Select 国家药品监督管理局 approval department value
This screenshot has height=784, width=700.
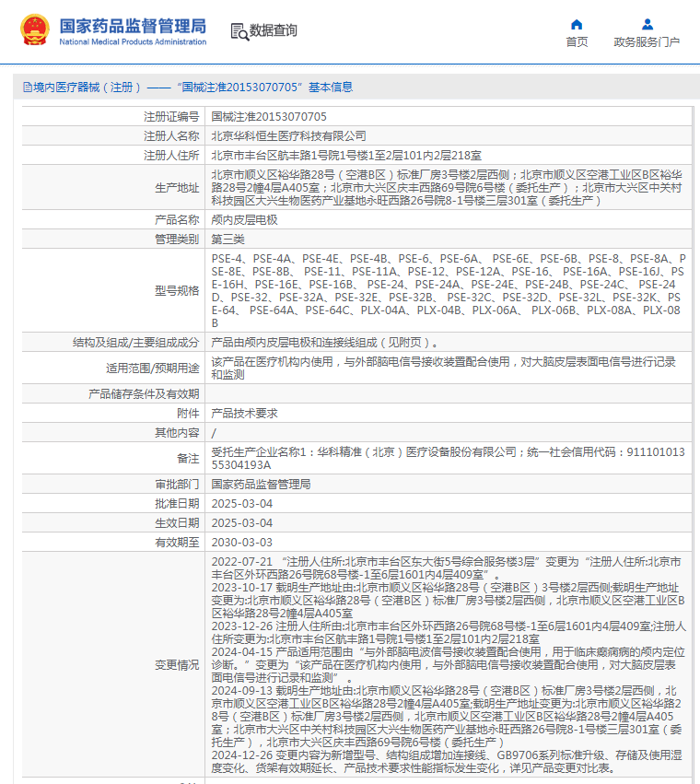pos(261,485)
